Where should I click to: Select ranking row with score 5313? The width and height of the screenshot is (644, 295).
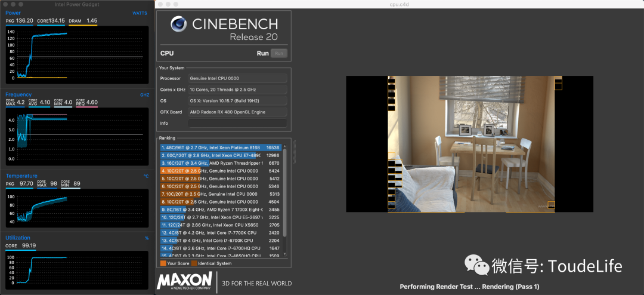[x=221, y=194]
